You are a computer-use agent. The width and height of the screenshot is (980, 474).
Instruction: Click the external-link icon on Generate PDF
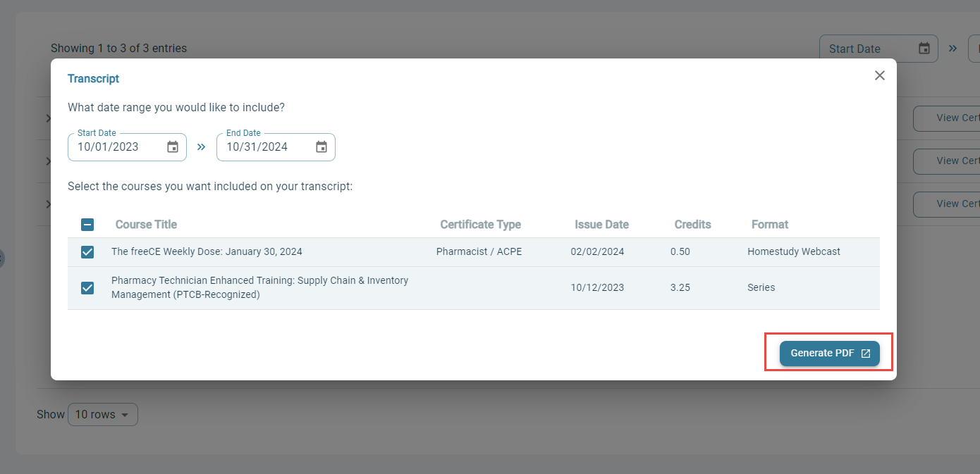point(866,353)
